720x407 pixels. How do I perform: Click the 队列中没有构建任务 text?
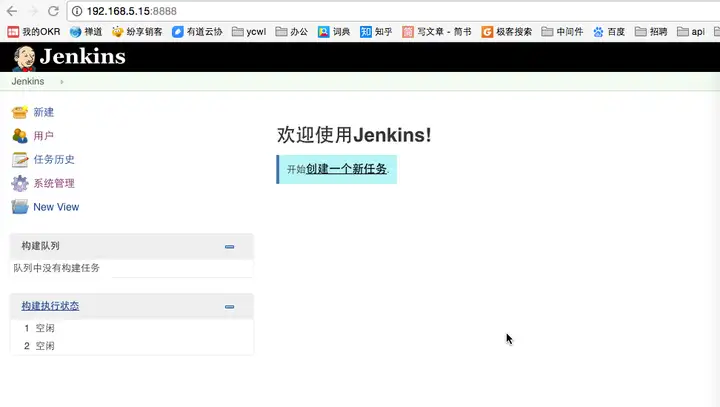click(56, 268)
